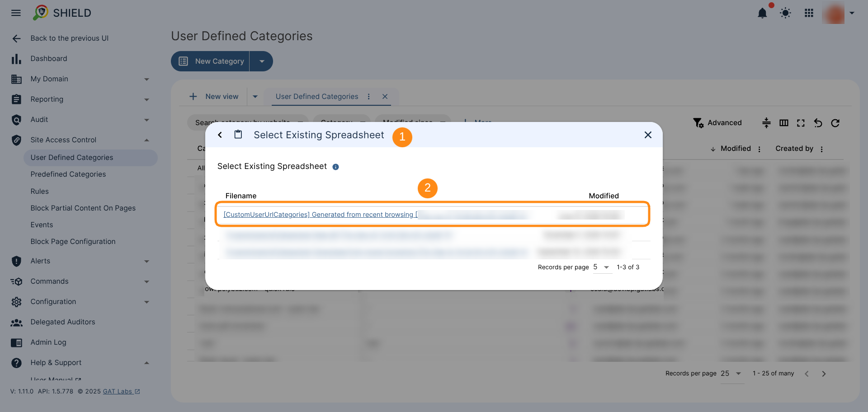Select User Defined Categories in sidebar
868x412 pixels.
pos(90,158)
